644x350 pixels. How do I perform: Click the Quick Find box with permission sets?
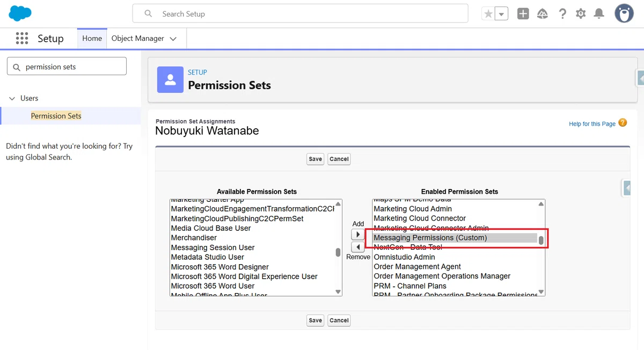pos(67,67)
